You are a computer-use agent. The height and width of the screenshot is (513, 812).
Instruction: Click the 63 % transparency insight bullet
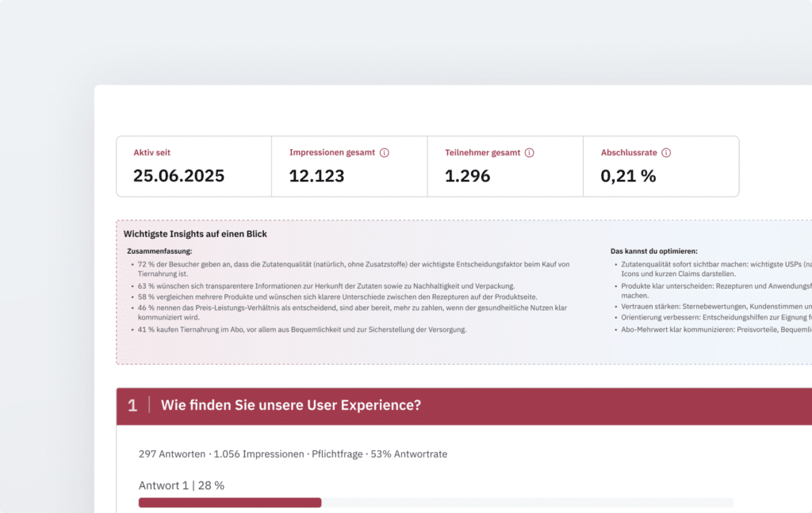325,285
